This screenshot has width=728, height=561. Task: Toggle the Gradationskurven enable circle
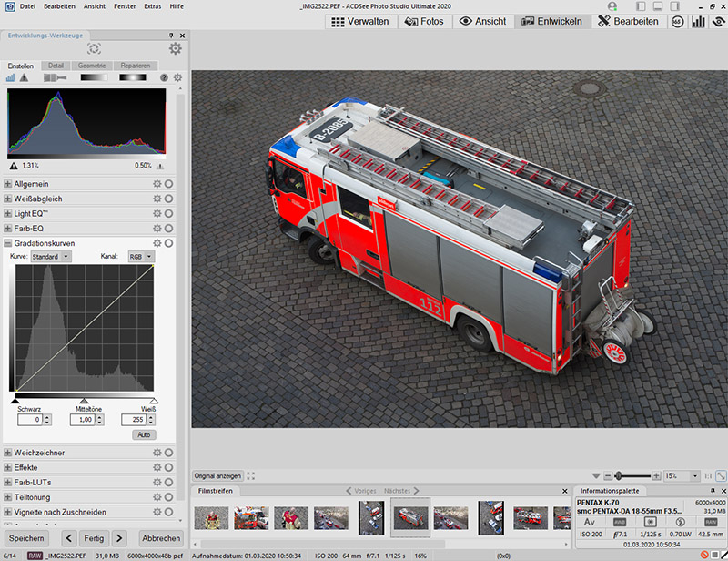[x=169, y=243]
